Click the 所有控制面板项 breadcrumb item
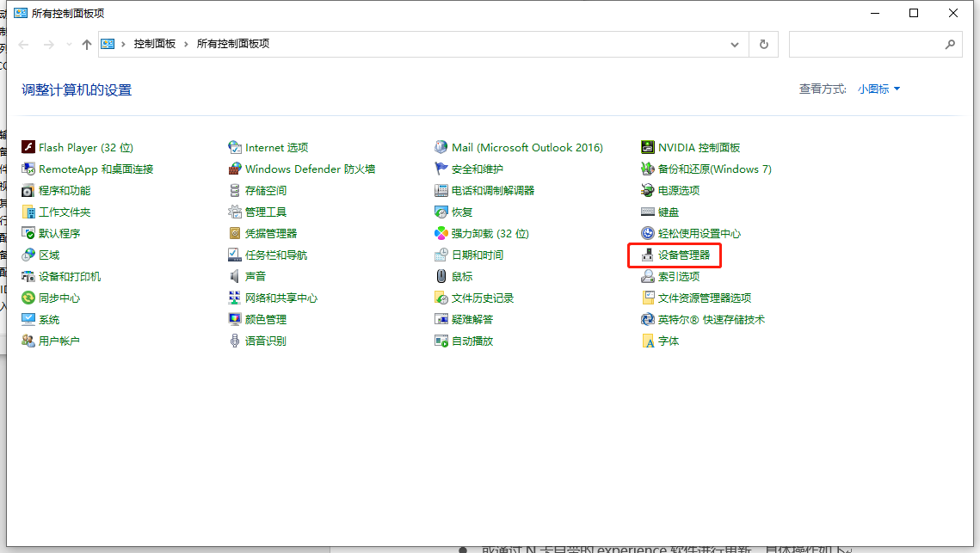This screenshot has height=553, width=980. [x=233, y=44]
